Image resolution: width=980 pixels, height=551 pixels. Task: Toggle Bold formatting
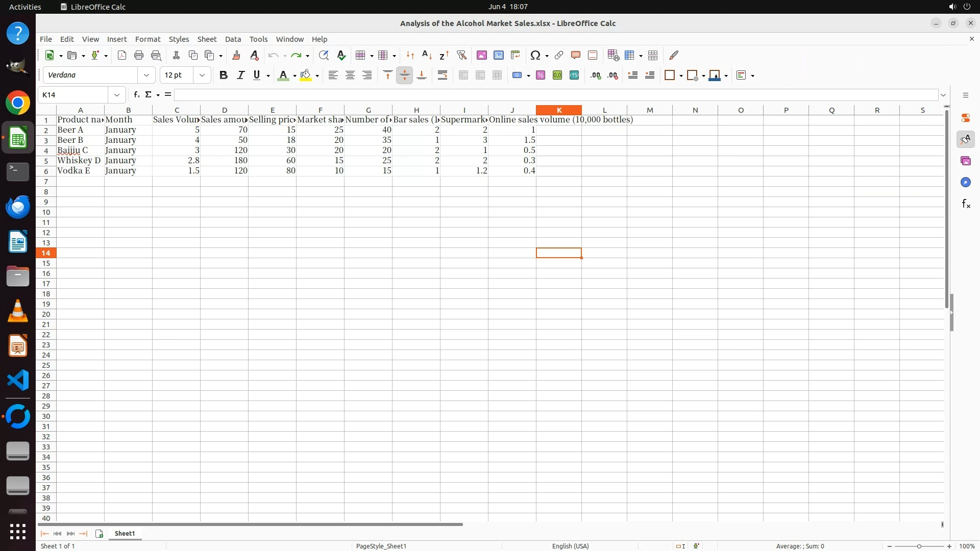tap(223, 76)
